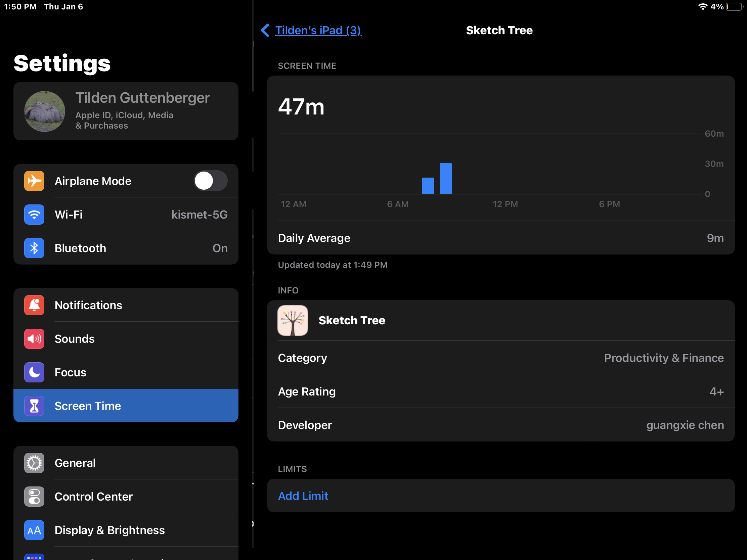The image size is (747, 560).
Task: Open the Focus settings
Action: point(126,372)
